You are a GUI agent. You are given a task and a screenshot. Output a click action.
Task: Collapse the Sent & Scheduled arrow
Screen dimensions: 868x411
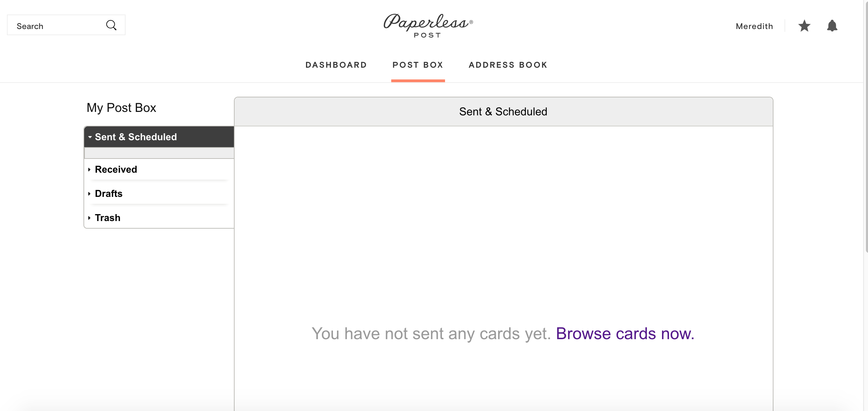[90, 137]
